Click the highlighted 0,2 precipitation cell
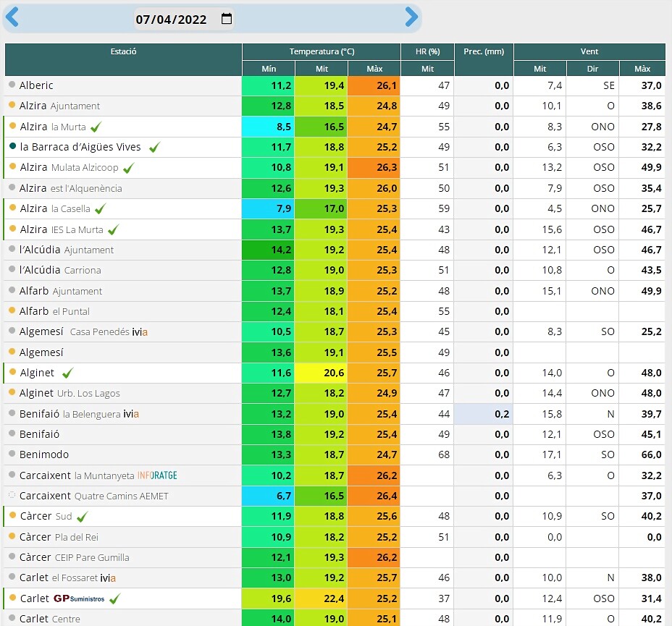This screenshot has width=672, height=626. coord(484,414)
